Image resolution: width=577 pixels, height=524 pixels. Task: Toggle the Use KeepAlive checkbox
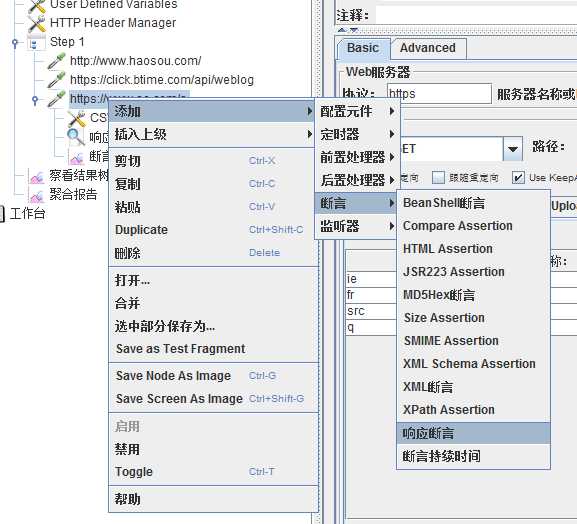518,178
